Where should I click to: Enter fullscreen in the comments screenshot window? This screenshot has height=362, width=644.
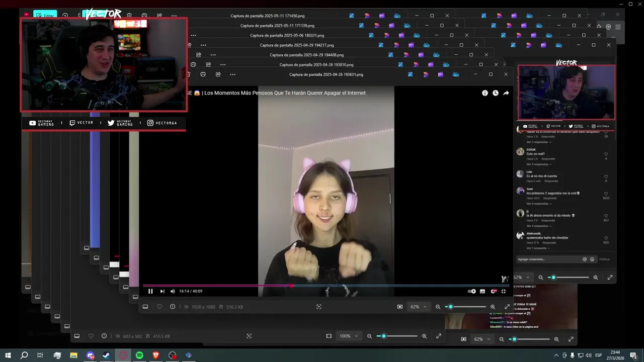point(610,278)
